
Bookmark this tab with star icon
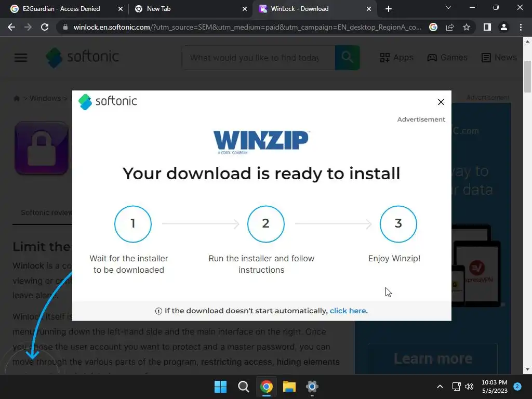coord(467,27)
